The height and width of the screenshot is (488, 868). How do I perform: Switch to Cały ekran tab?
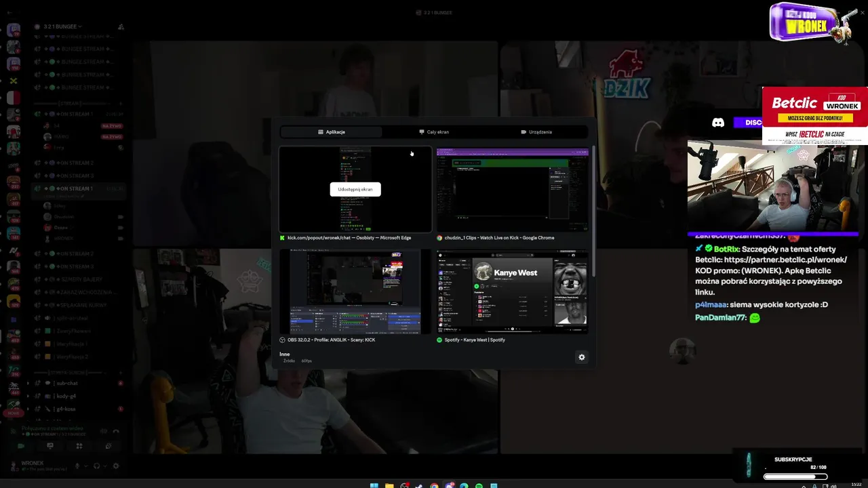434,132
